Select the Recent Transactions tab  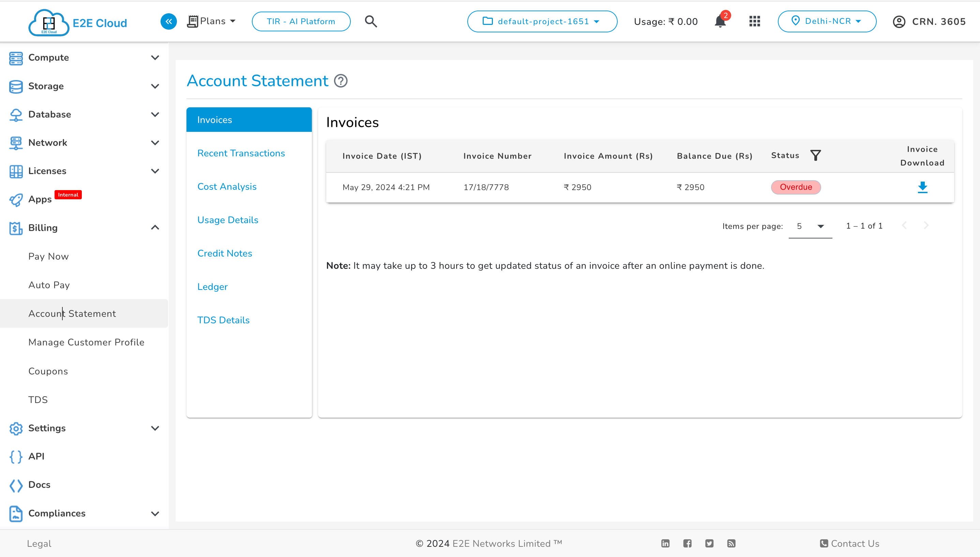(241, 153)
